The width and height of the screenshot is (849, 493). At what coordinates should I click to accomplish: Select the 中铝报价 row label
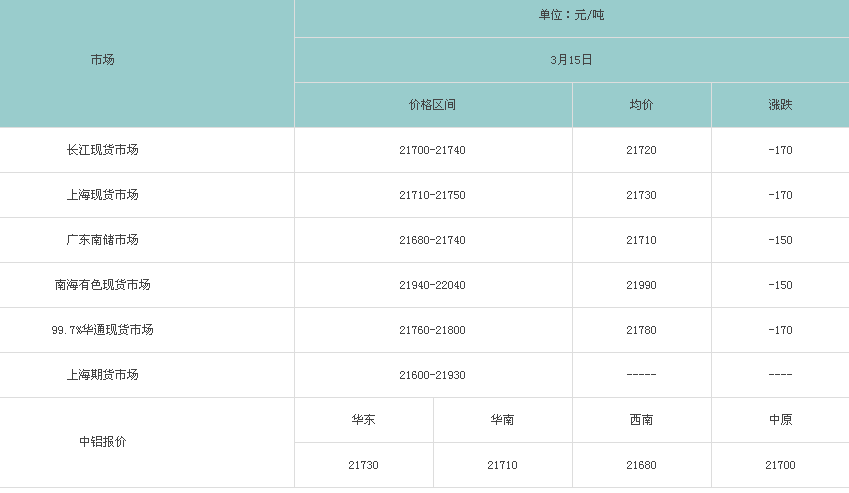[x=103, y=442]
